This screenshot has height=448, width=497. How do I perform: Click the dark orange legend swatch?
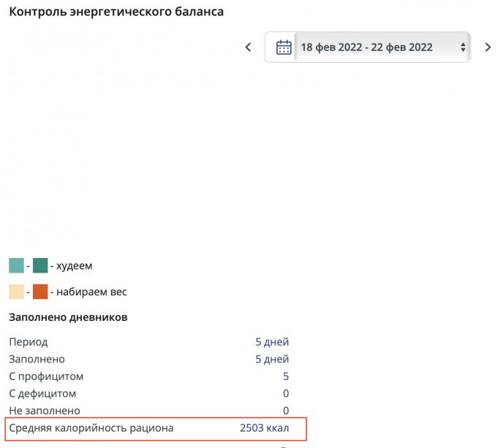point(40,292)
